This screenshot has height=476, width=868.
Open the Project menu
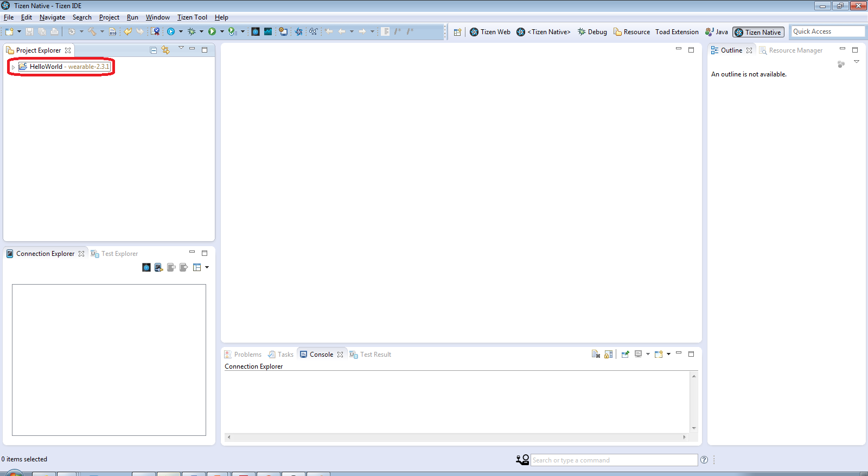click(x=109, y=17)
